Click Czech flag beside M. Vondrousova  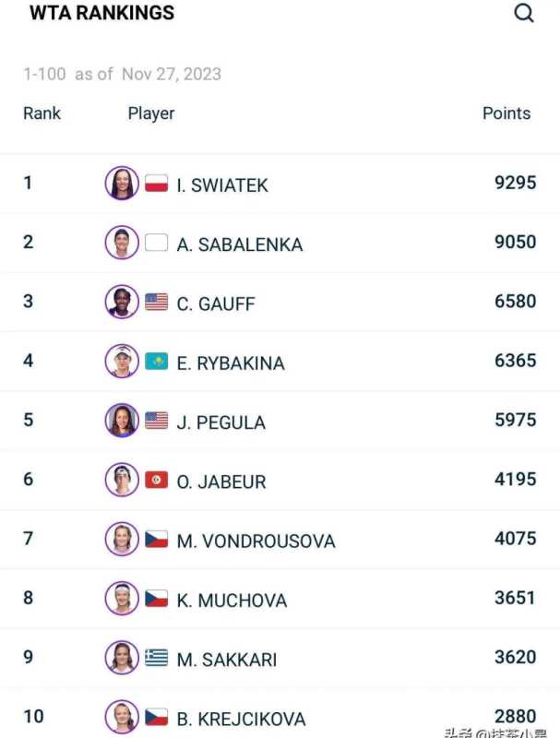[156, 540]
